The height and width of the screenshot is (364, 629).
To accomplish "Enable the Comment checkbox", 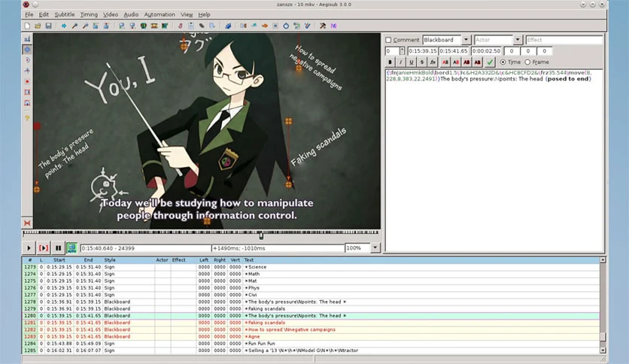I will coord(388,40).
